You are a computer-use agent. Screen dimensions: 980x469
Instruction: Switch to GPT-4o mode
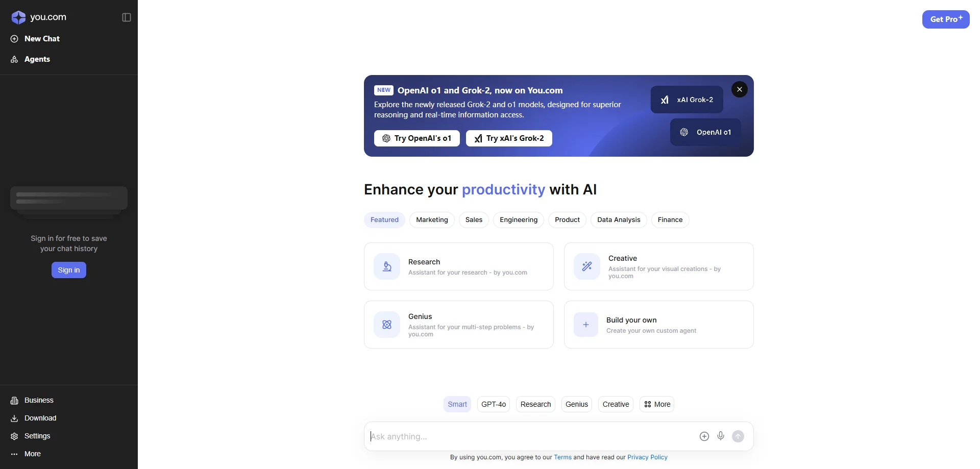494,404
